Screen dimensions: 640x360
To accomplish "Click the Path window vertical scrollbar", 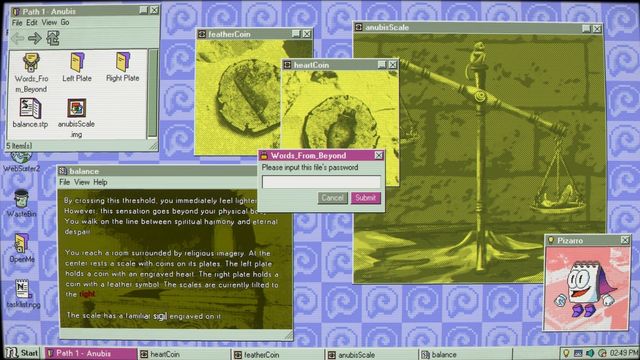I will [153, 93].
